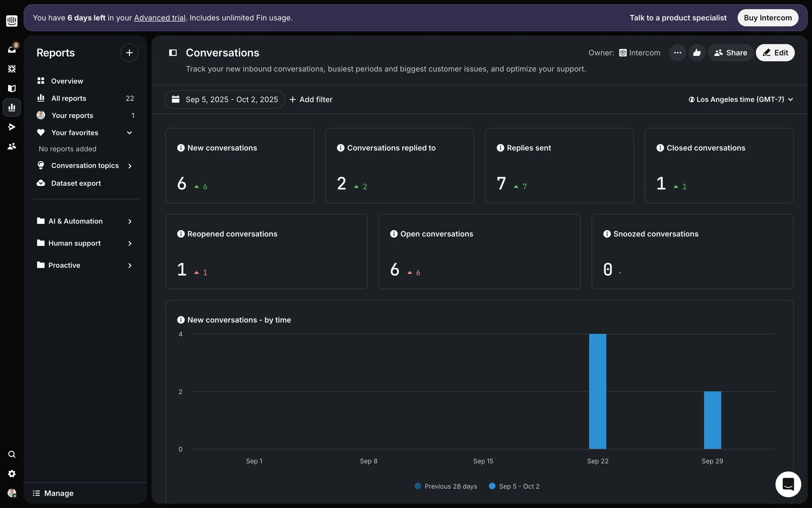Open the Overview page
Viewport: 812px width, 508px height.
pos(67,81)
